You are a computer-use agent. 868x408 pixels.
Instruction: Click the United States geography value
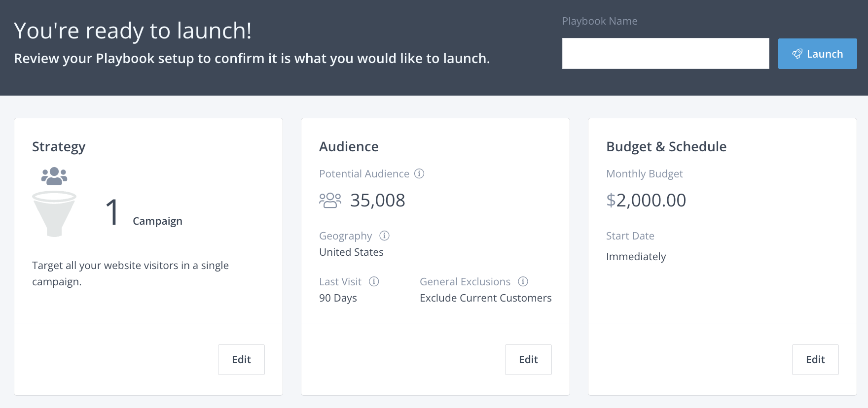[351, 252]
